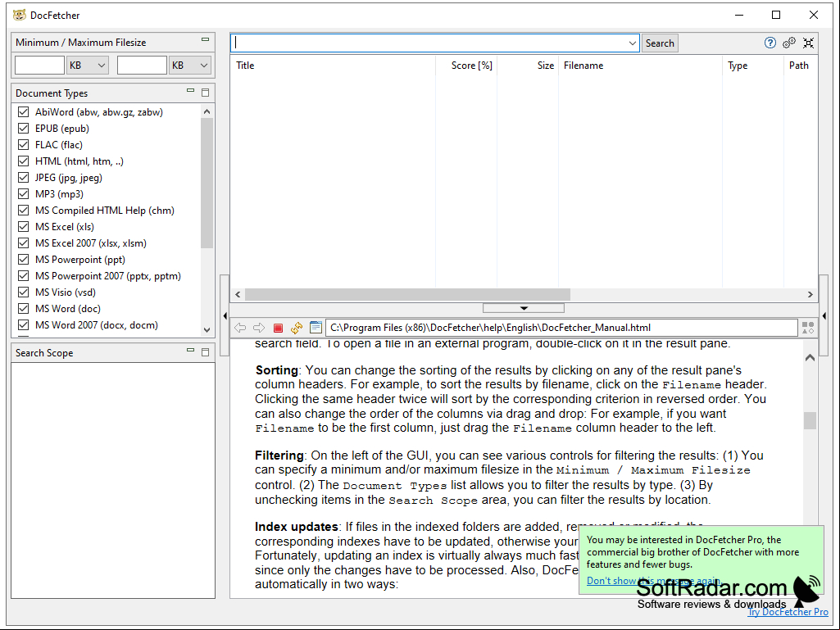The width and height of the screenshot is (840, 630).
Task: Open the minimum filesize KB unit dropdown
Action: pyautogui.click(x=88, y=66)
